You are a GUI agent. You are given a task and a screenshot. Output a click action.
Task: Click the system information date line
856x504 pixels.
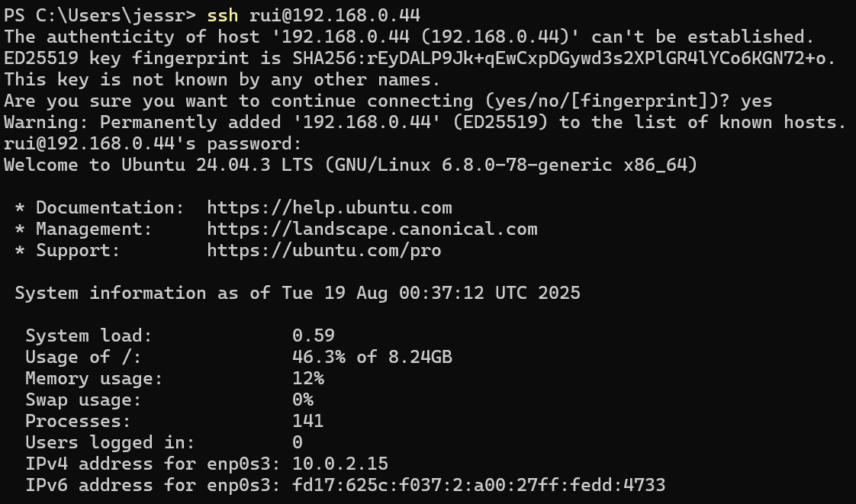click(x=298, y=294)
